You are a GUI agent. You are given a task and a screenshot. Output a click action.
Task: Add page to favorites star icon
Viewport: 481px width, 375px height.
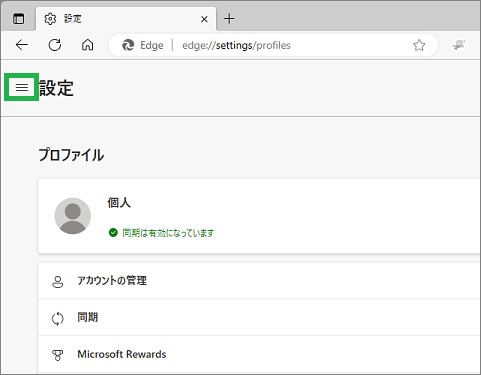click(x=419, y=45)
